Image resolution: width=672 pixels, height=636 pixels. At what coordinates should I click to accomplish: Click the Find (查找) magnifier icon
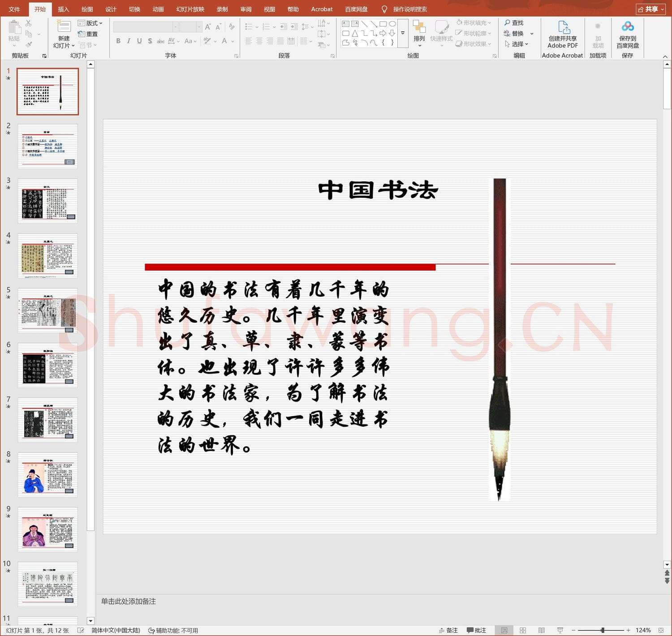tap(507, 22)
